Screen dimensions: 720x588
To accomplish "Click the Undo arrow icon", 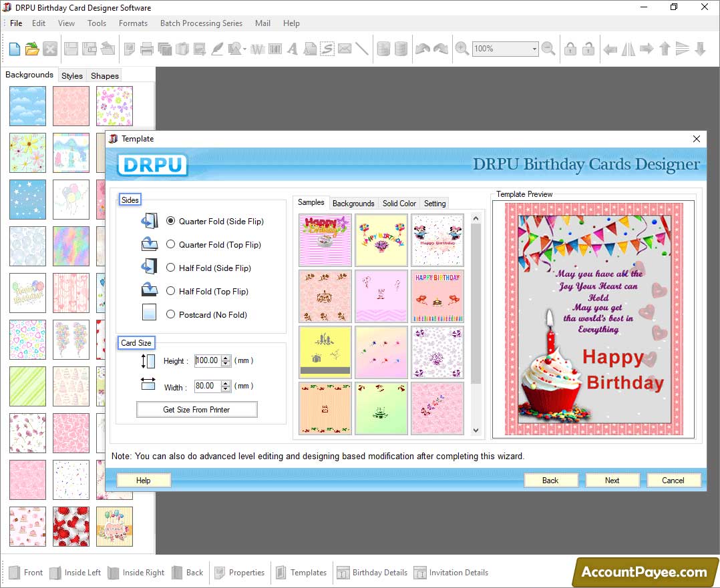I will (x=422, y=49).
